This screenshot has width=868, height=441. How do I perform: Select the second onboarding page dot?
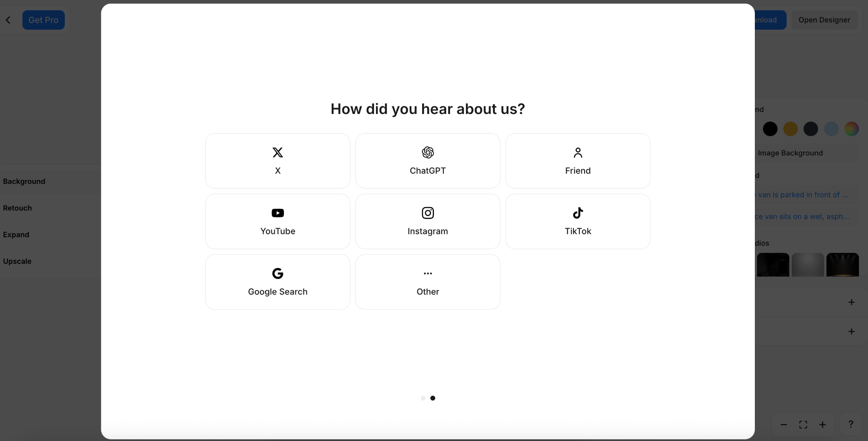coord(433,398)
